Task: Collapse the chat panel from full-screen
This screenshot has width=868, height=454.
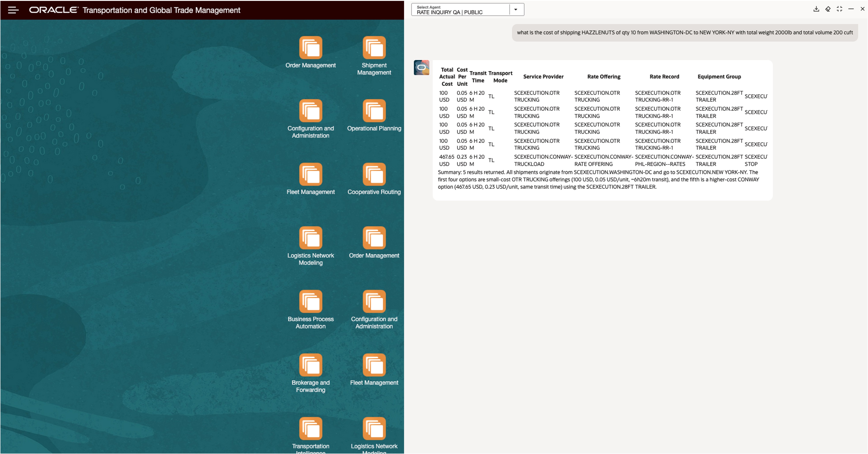Action: click(x=839, y=9)
